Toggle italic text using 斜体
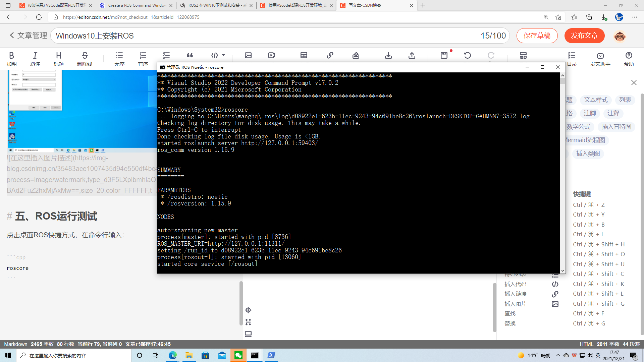 tap(35, 58)
